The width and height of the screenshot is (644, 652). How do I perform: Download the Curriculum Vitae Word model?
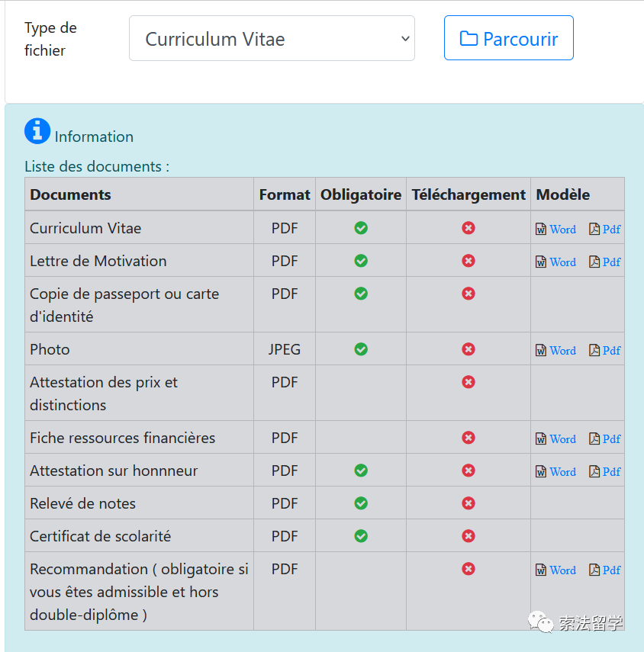(555, 229)
